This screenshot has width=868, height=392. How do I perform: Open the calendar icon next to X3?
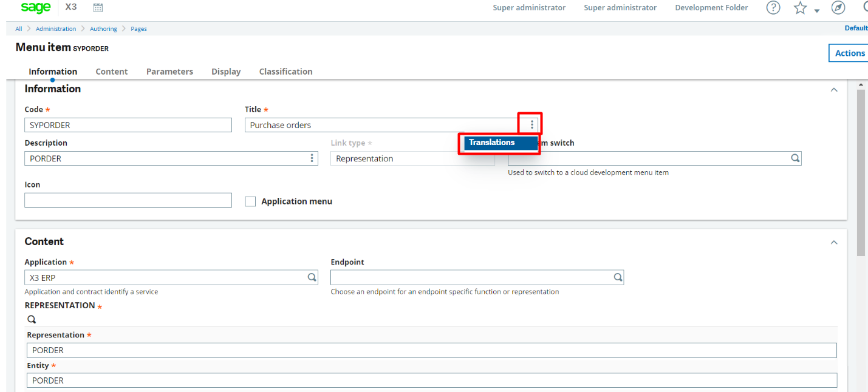tap(98, 7)
